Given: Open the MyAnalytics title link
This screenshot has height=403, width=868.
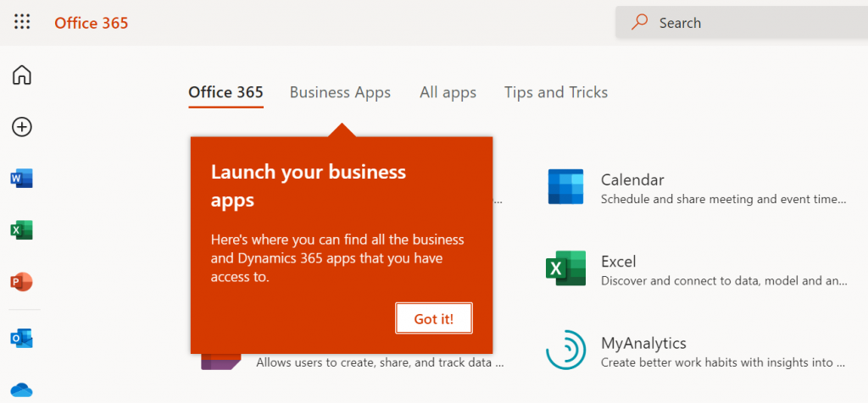Looking at the screenshot, I should click(x=644, y=343).
